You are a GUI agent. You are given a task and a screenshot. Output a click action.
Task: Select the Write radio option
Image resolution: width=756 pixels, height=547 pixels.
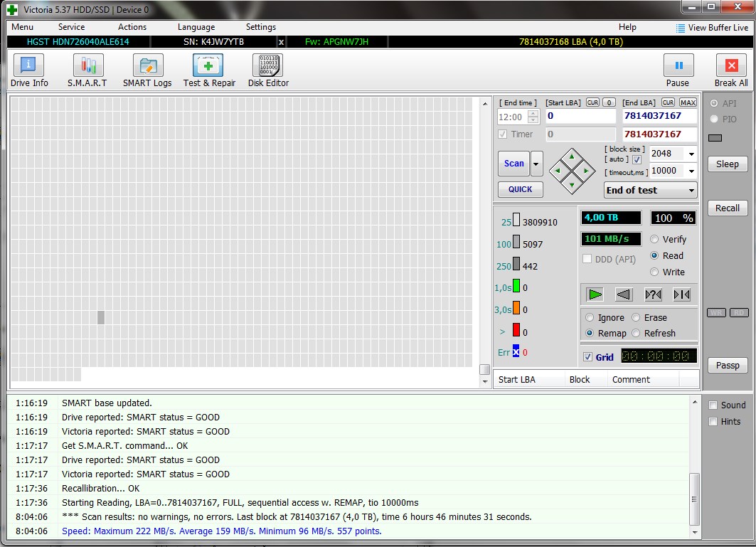coord(654,272)
